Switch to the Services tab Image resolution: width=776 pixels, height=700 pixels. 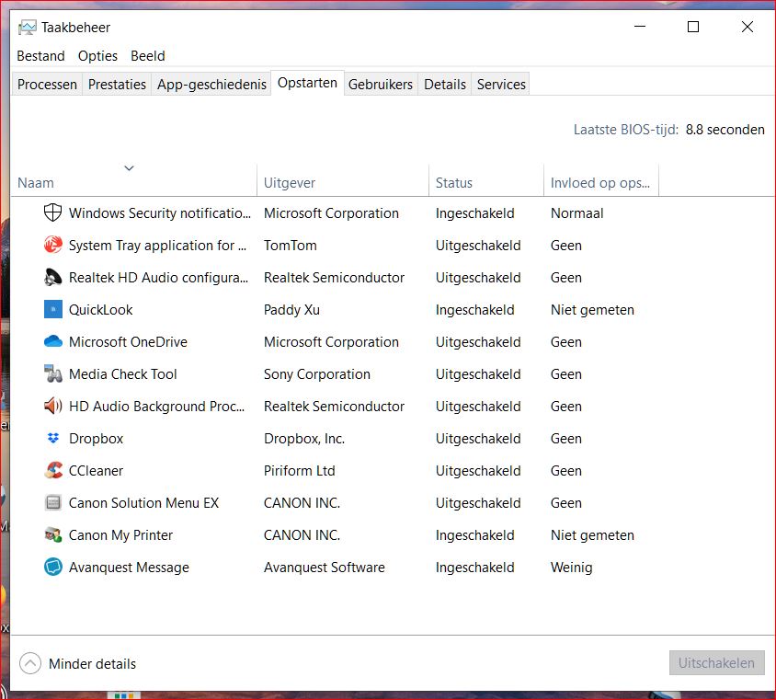point(501,85)
